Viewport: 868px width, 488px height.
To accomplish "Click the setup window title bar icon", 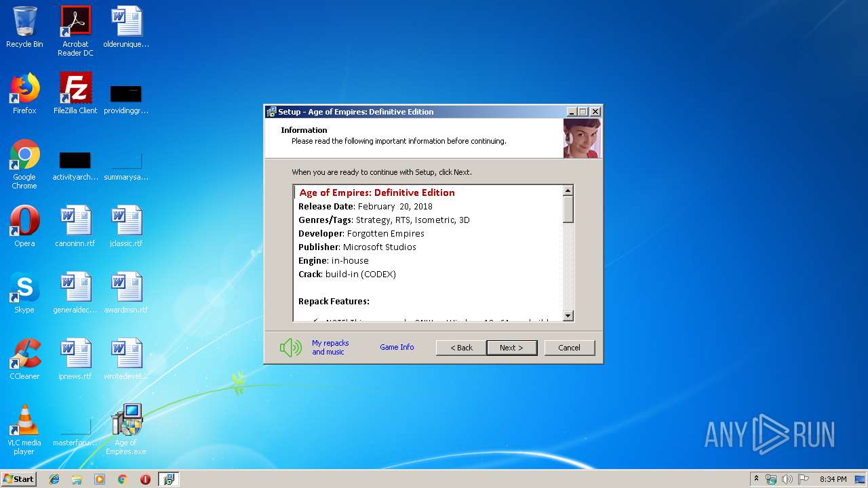I will coord(272,112).
